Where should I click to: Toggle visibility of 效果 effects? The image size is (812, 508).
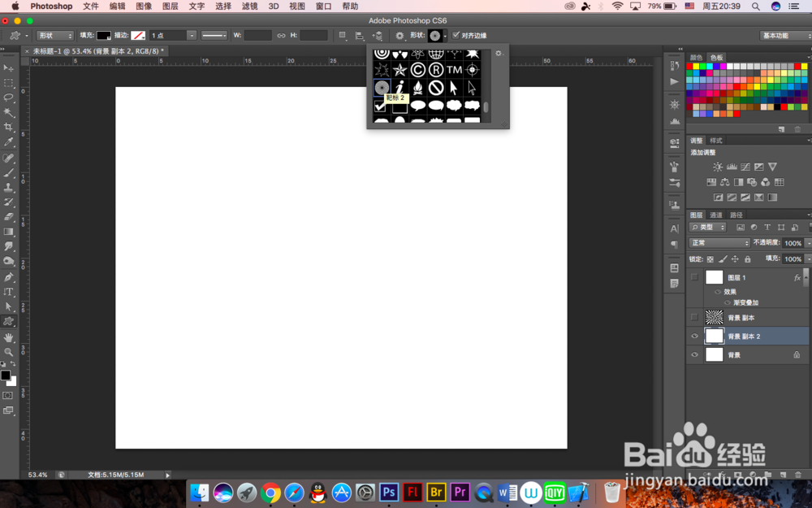point(718,292)
